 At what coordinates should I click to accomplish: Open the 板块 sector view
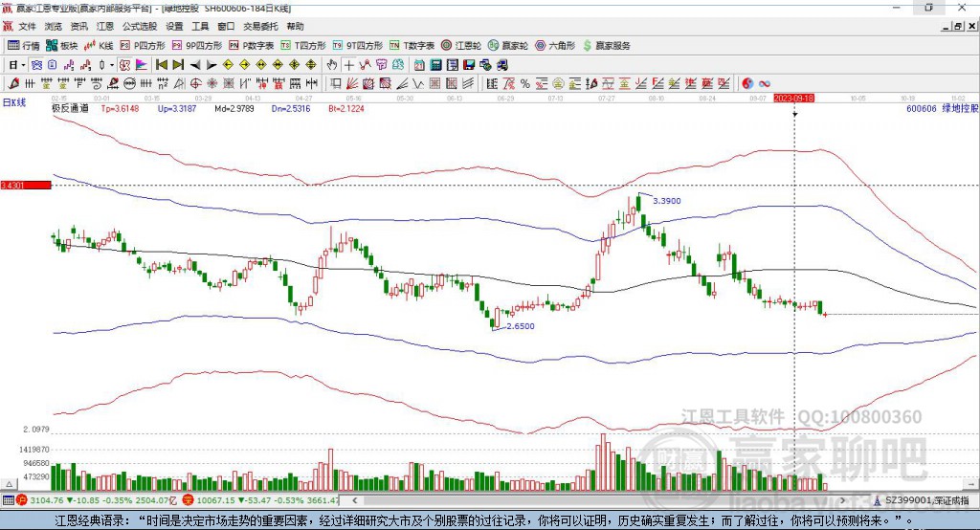point(62,46)
